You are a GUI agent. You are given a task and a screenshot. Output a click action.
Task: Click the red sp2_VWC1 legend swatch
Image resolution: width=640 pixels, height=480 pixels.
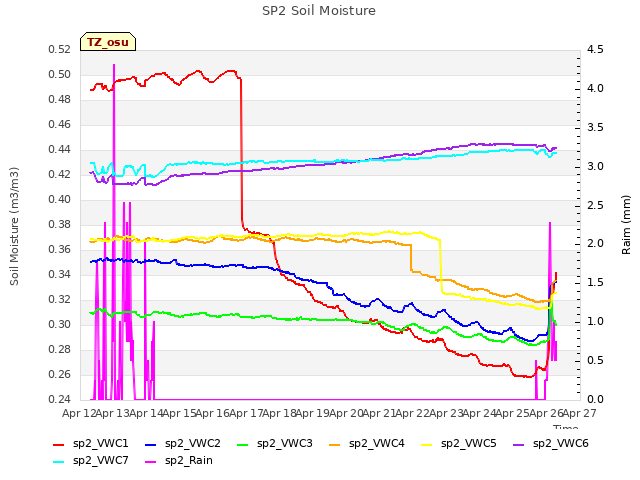tap(59, 444)
